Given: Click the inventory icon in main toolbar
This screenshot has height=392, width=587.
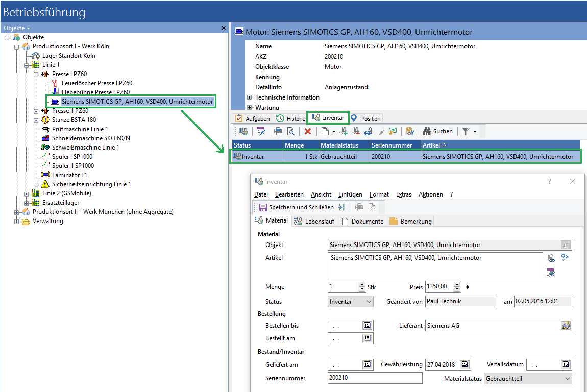Looking at the screenshot, I should coord(243,131).
